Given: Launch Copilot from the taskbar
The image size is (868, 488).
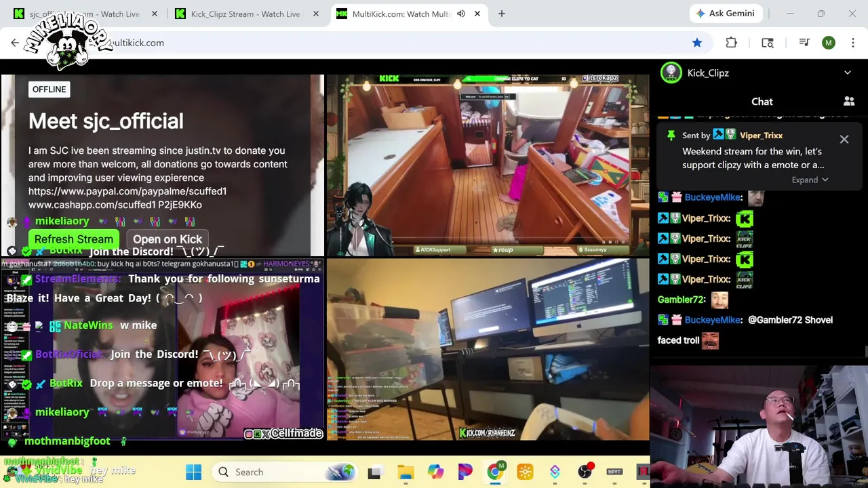Looking at the screenshot, I should pos(435,472).
